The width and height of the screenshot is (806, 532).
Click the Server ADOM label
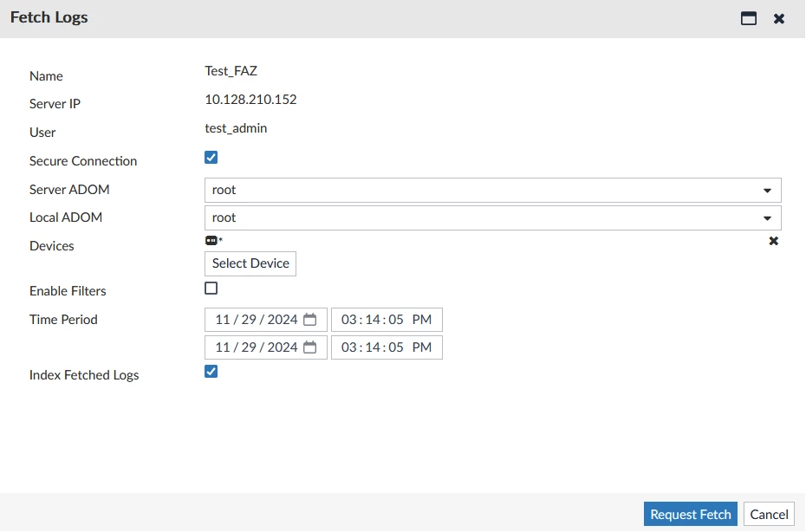[x=69, y=190]
